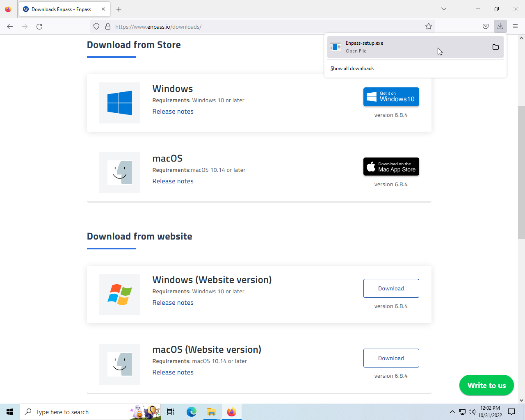Download Windows website version
This screenshot has width=525, height=420.
click(x=391, y=288)
